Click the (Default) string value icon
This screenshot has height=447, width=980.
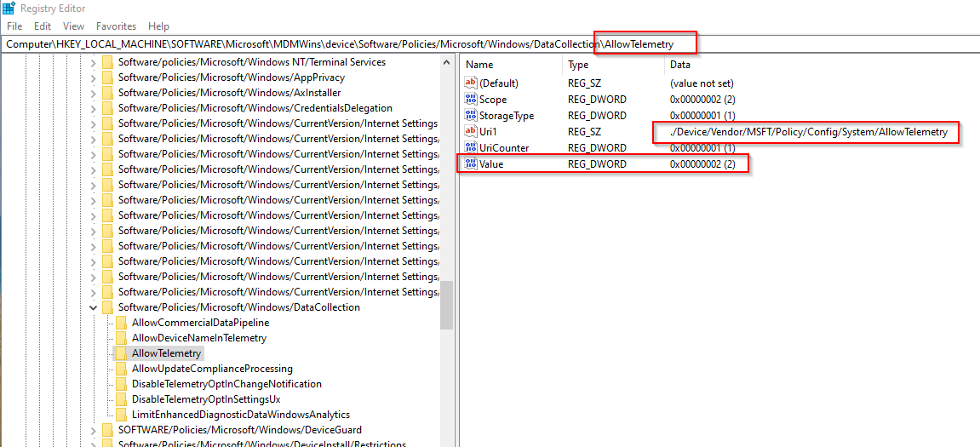(471, 83)
